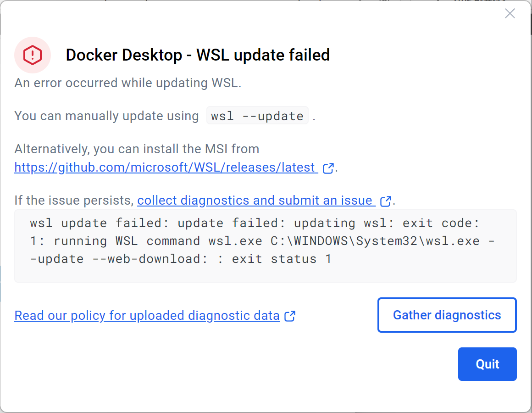Image resolution: width=532 pixels, height=413 pixels.
Task: Click 'An error occurred while updating WSL' text
Action: click(x=127, y=83)
